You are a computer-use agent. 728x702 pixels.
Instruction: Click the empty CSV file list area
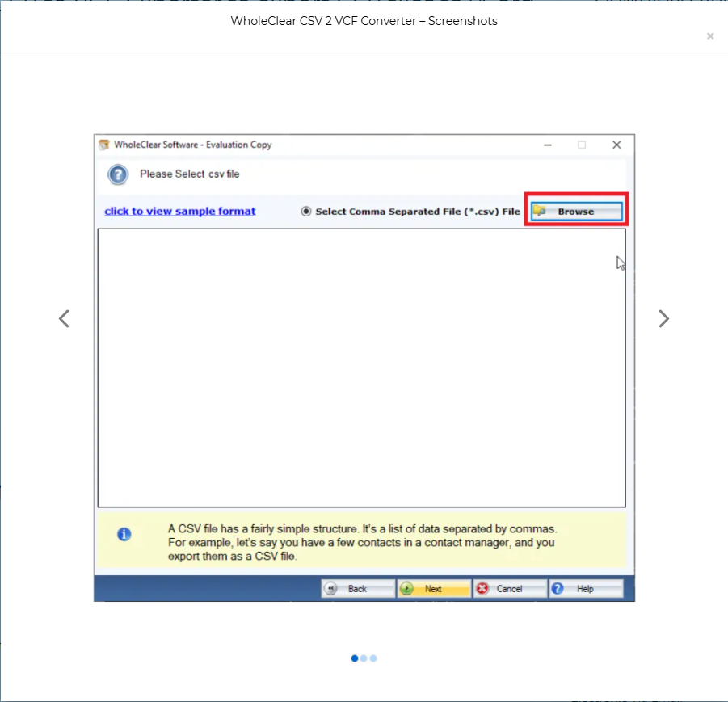click(x=362, y=368)
